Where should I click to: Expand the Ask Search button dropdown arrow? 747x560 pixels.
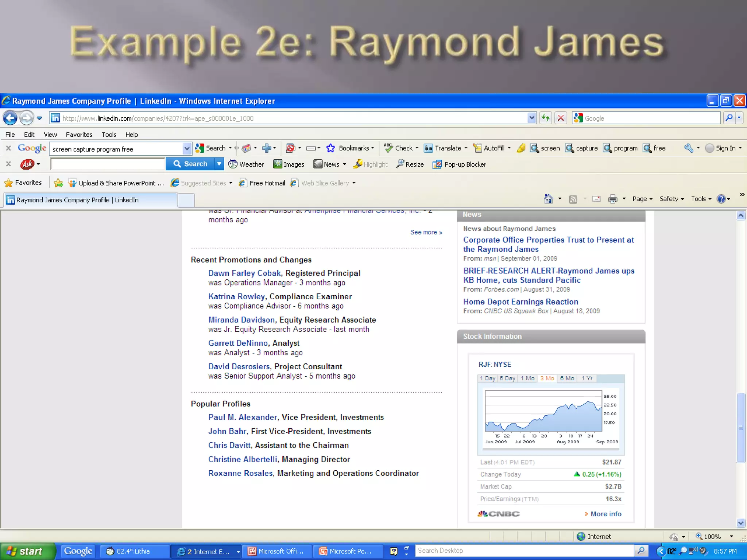(219, 164)
